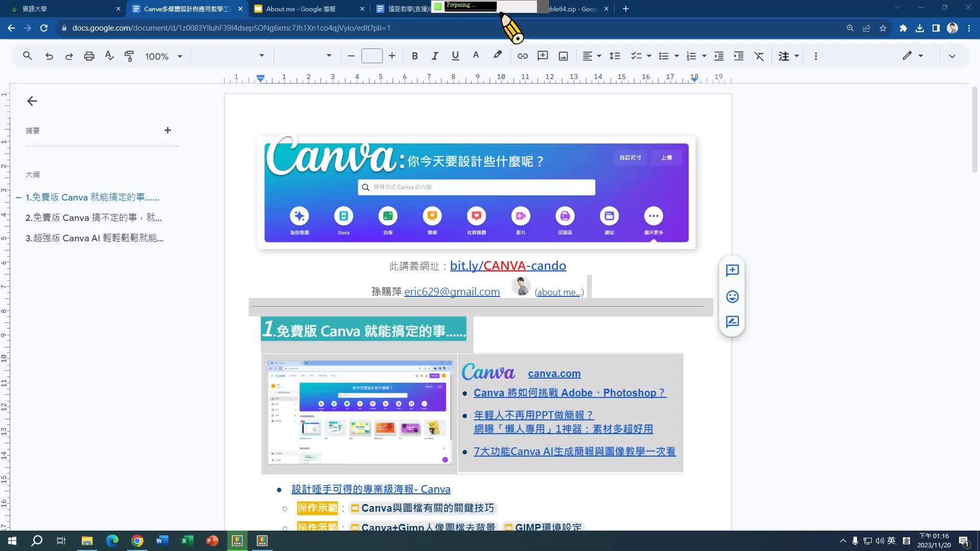Activate the paint format tool
The image size is (980, 551).
click(x=129, y=56)
